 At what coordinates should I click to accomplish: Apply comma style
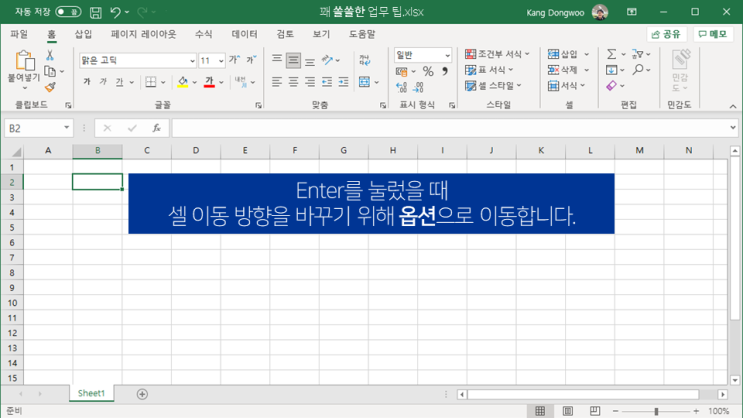(445, 72)
